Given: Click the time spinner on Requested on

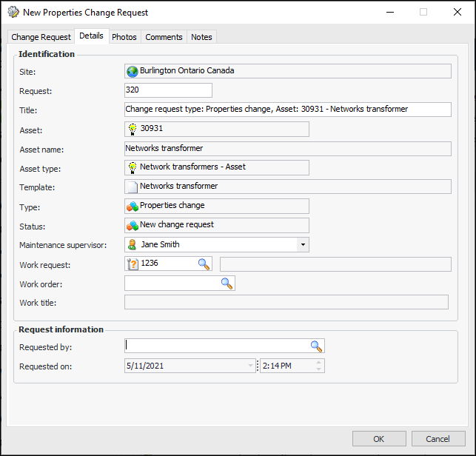Looking at the screenshot, I should tap(319, 366).
